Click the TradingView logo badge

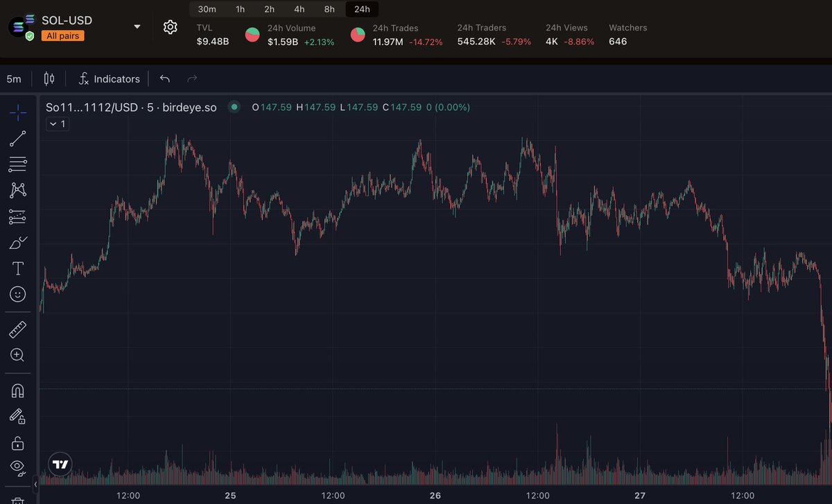click(60, 464)
